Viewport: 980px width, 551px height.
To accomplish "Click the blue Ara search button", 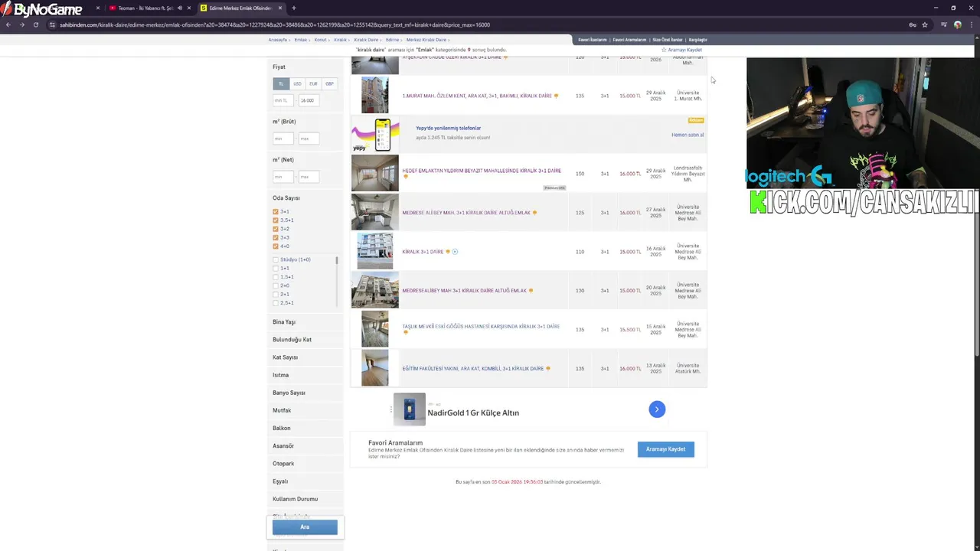I will click(305, 527).
